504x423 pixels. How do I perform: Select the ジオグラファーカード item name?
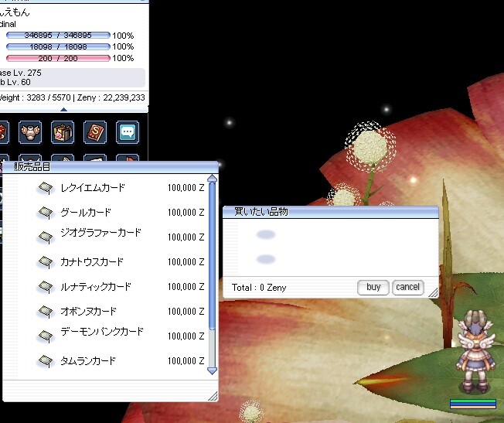(100, 233)
